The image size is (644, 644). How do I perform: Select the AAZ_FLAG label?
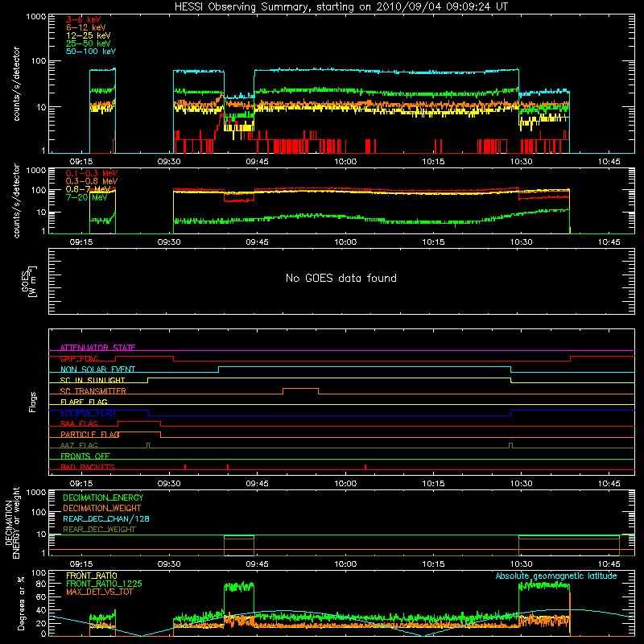coord(79,445)
